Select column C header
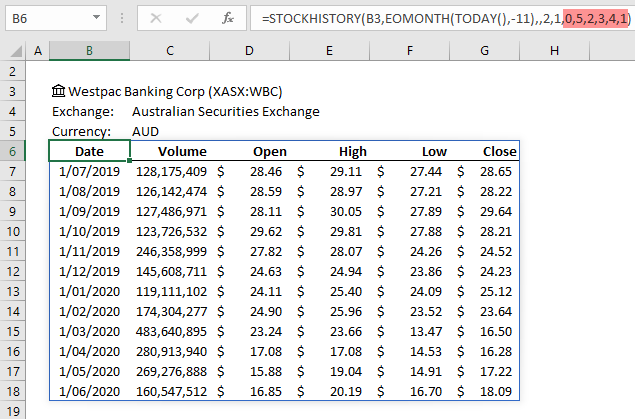 (x=170, y=51)
